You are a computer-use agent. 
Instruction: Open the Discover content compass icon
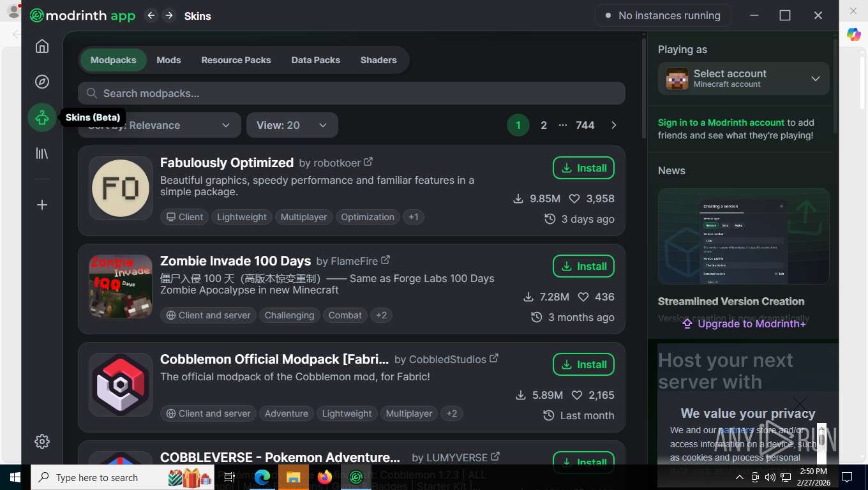pos(42,82)
